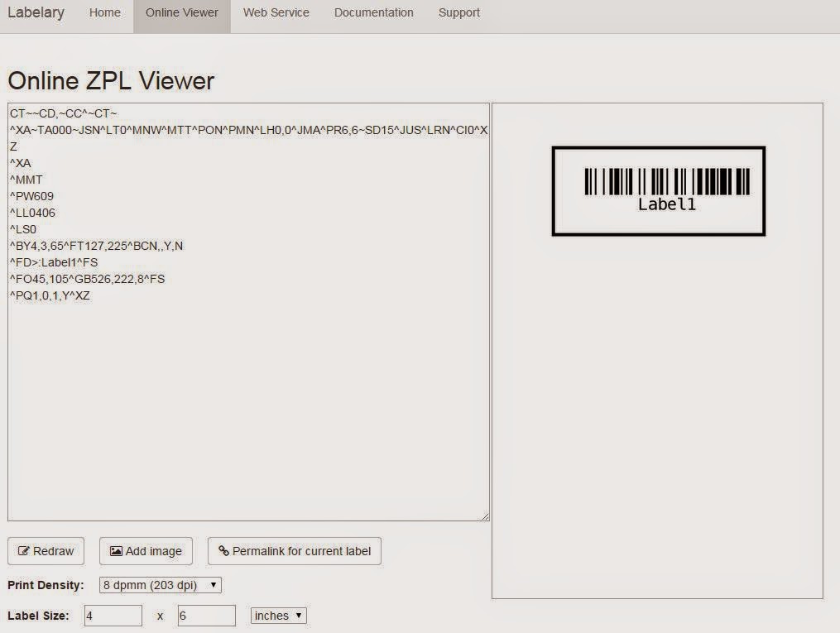Click the Add image picture icon
The height and width of the screenshot is (633, 840).
116,551
